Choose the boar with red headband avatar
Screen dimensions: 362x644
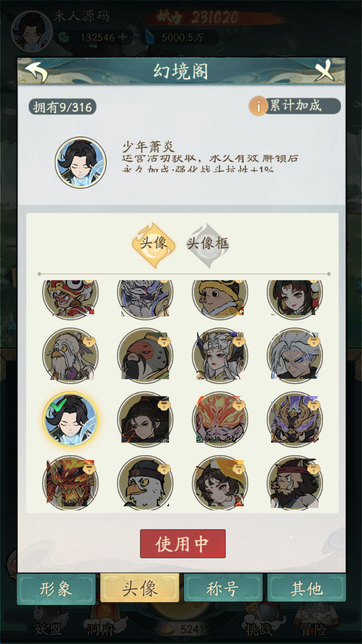(295, 483)
